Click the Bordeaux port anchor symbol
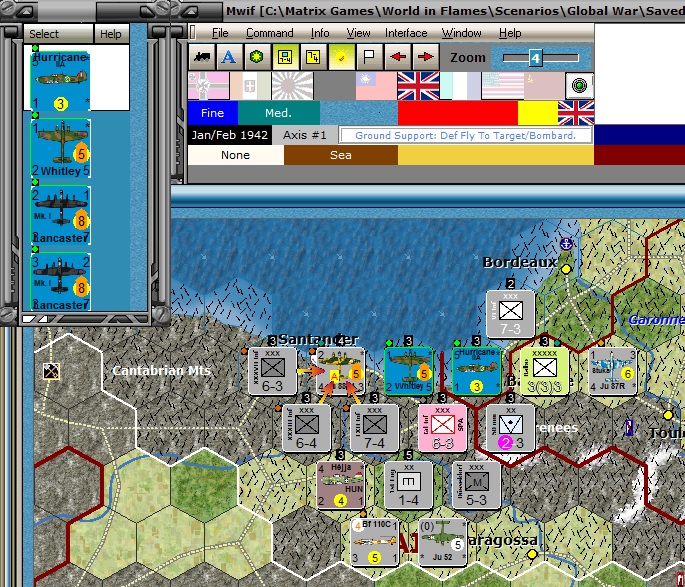The width and height of the screenshot is (685, 587). point(566,244)
